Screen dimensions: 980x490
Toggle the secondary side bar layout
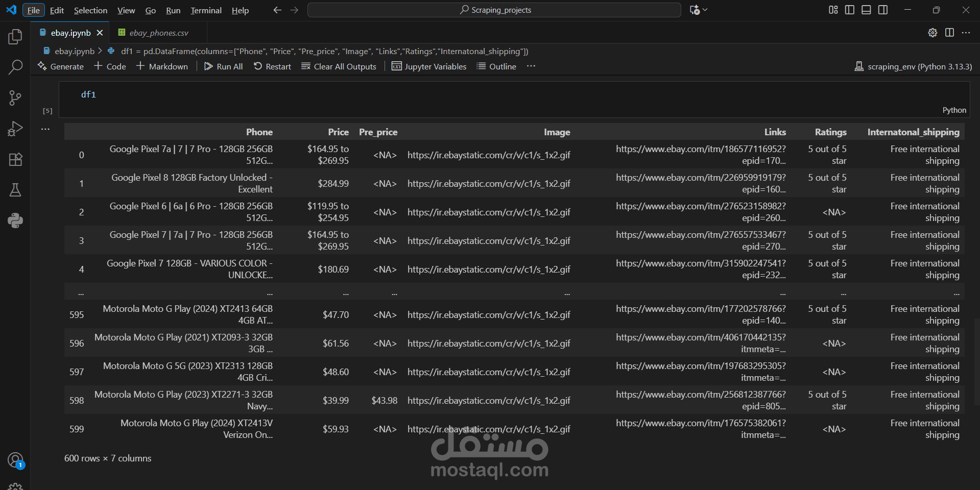click(x=883, y=10)
